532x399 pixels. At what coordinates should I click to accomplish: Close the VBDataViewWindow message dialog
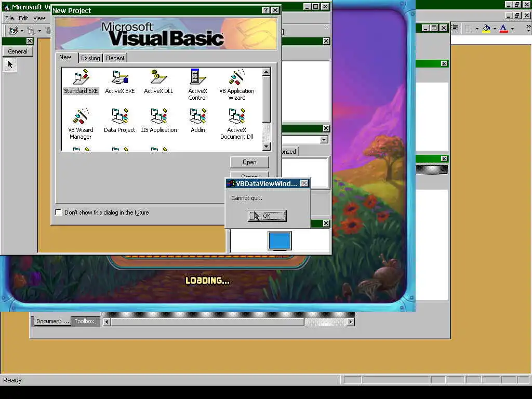304,183
